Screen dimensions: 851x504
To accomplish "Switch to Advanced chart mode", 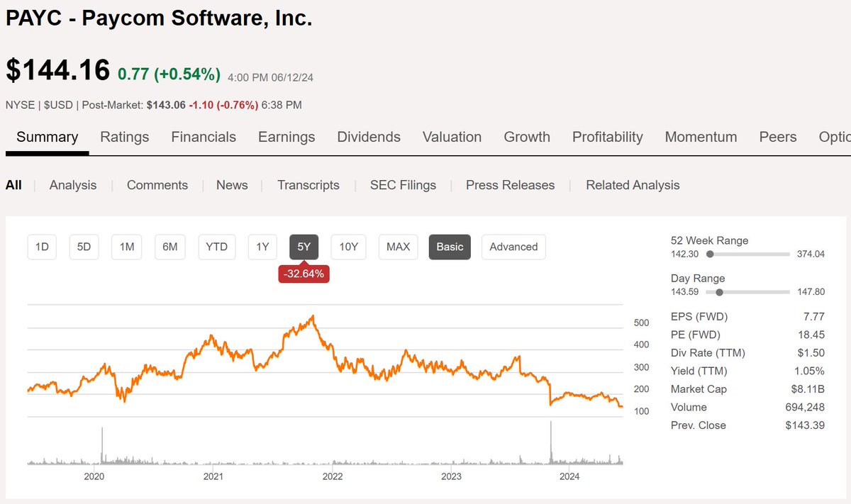I will coord(513,247).
